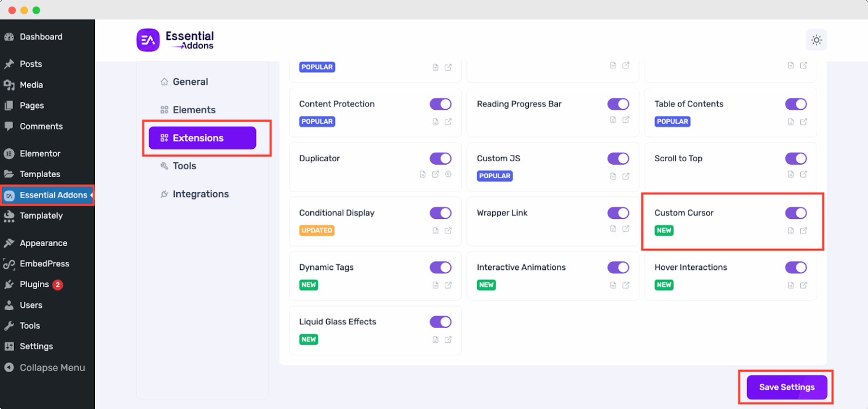
Task: Expand the Essential Addons submenu arrow
Action: (x=91, y=195)
